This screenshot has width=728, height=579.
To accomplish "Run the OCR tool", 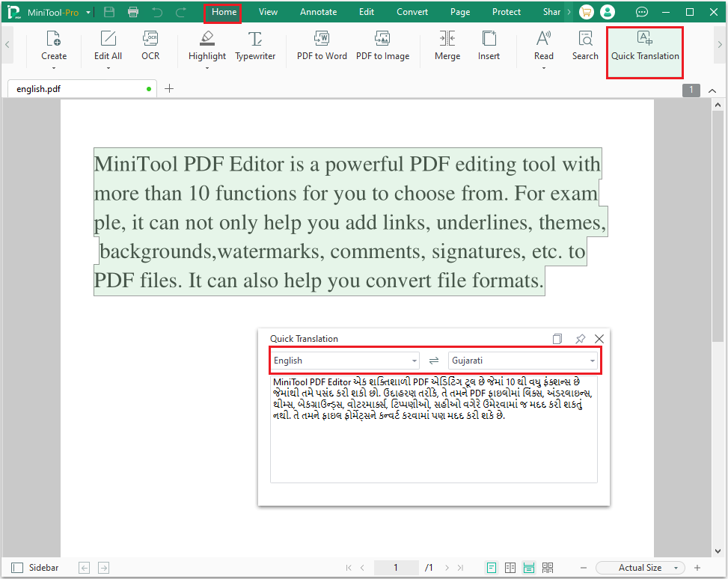I will coord(150,46).
